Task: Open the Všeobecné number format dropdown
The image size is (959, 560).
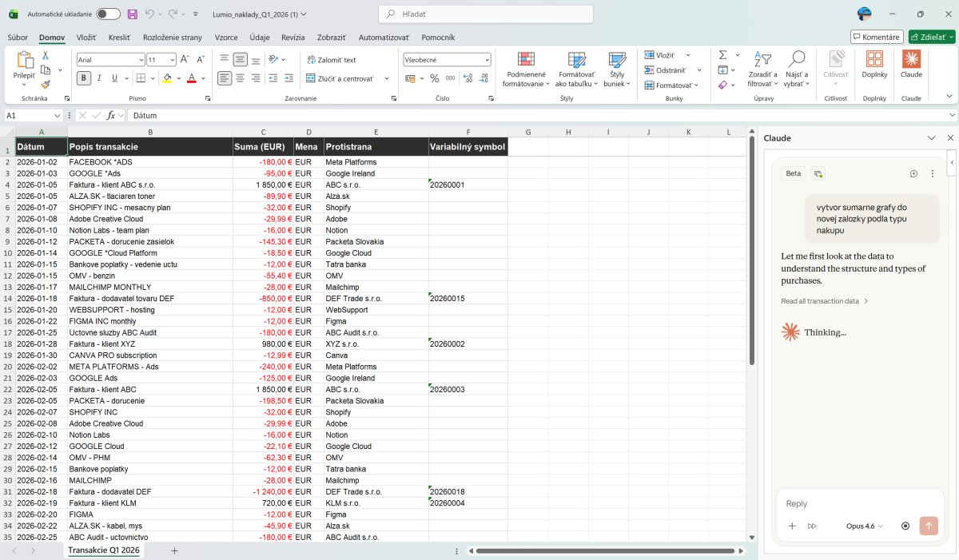Action: [487, 60]
